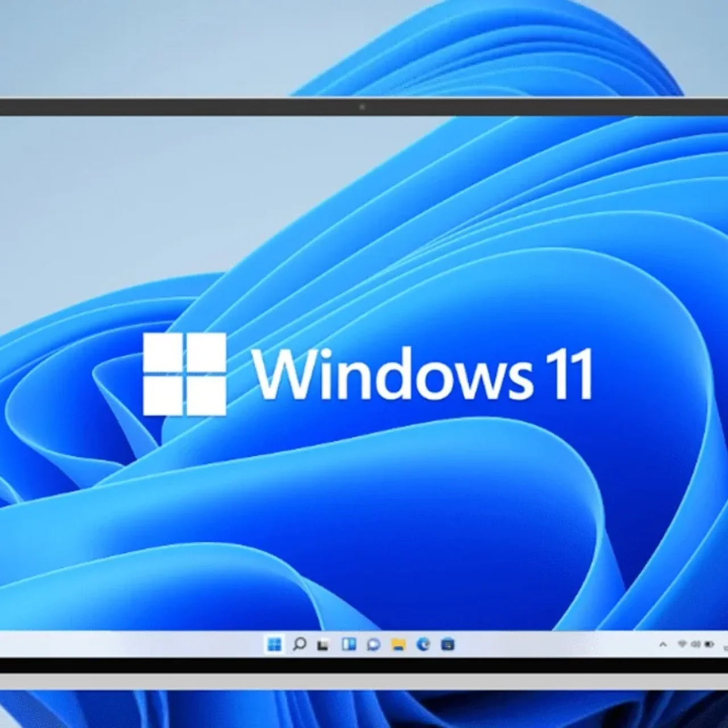728x728 pixels.
Task: Open the Windows Start menu
Action: point(274,644)
